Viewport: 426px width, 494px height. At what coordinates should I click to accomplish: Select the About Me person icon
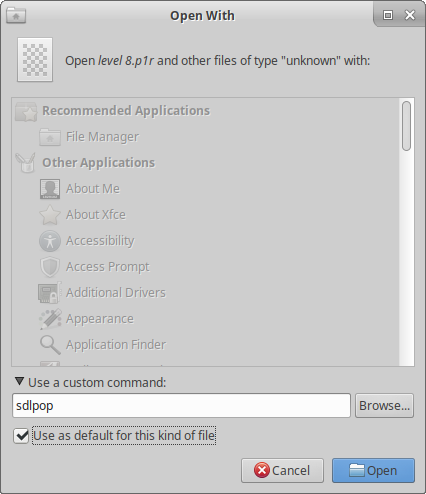coord(50,189)
